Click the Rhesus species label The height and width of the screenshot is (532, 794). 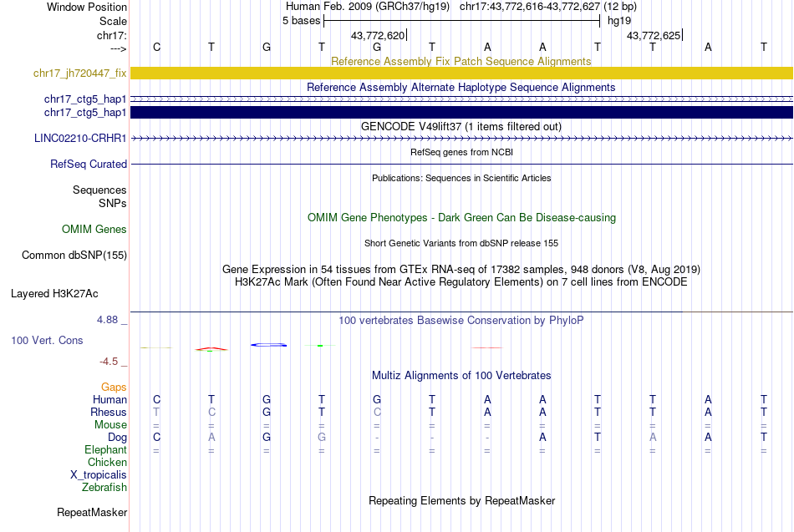[x=109, y=413]
